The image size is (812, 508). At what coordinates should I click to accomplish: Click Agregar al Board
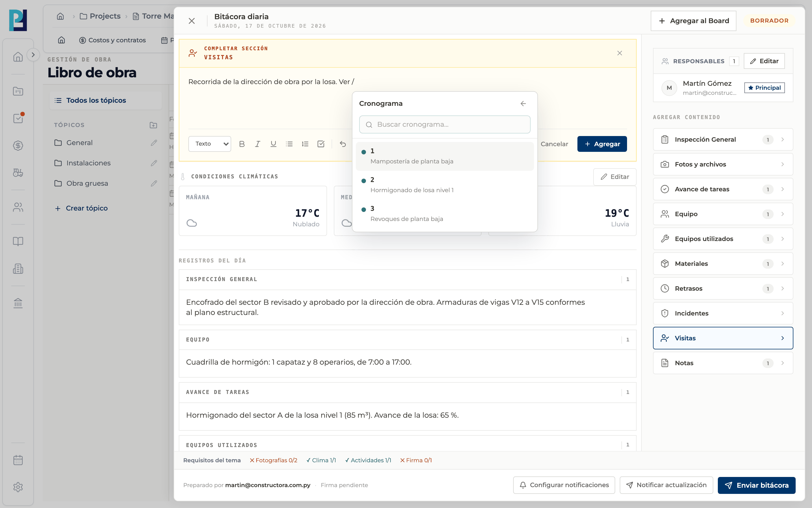point(693,21)
